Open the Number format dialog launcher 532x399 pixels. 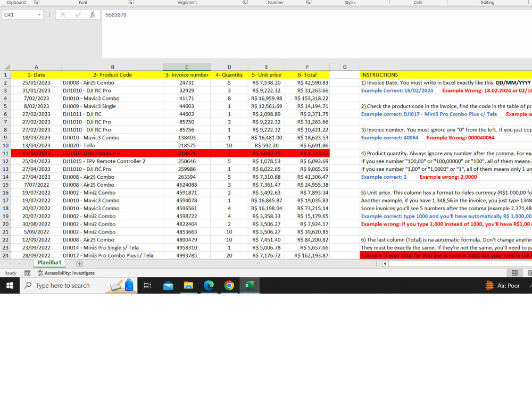(308, 2)
